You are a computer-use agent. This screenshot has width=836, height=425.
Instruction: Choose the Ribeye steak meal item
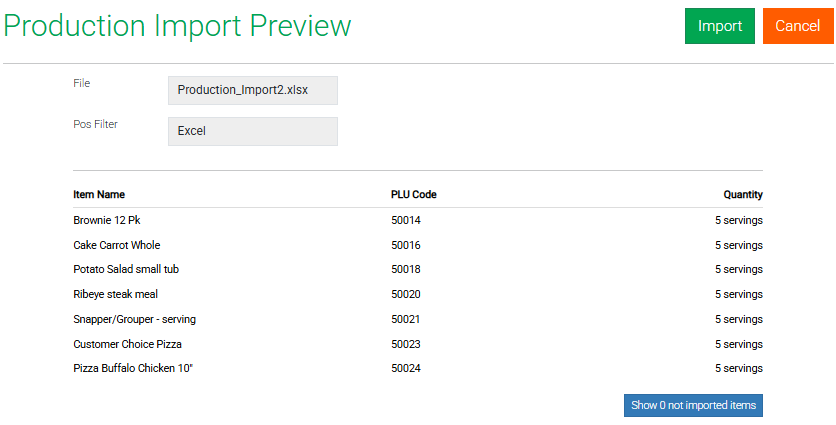[x=115, y=294]
